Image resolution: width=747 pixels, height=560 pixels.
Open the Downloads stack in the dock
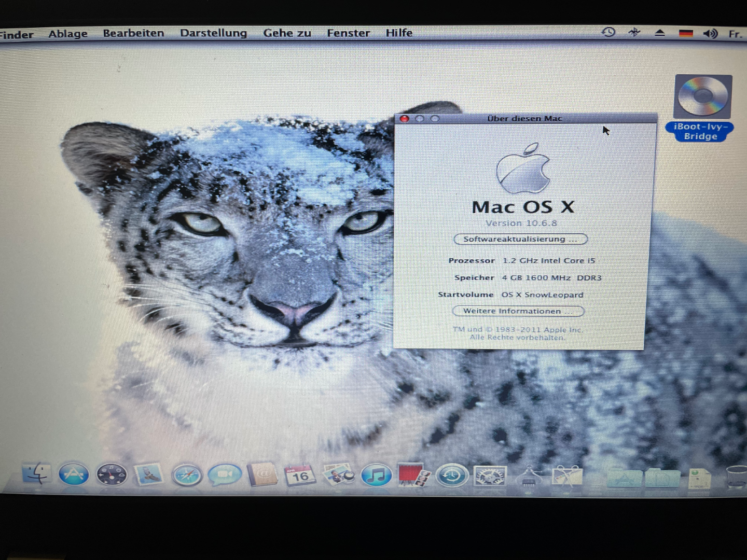coord(699,478)
